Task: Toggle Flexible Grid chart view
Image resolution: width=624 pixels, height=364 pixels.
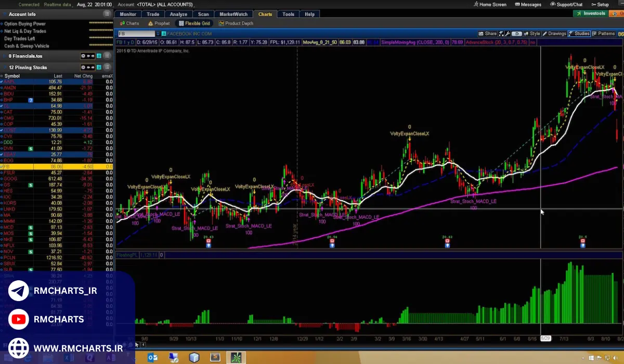Action: [194, 23]
